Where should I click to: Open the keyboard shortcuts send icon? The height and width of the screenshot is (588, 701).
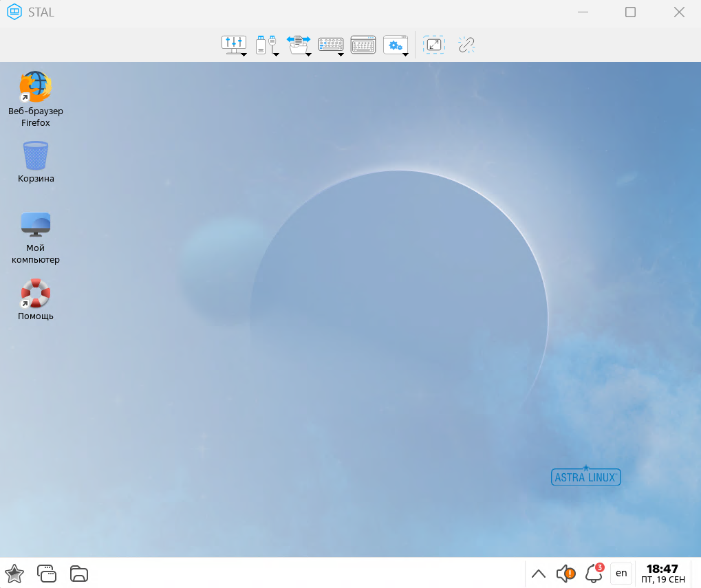(x=330, y=45)
